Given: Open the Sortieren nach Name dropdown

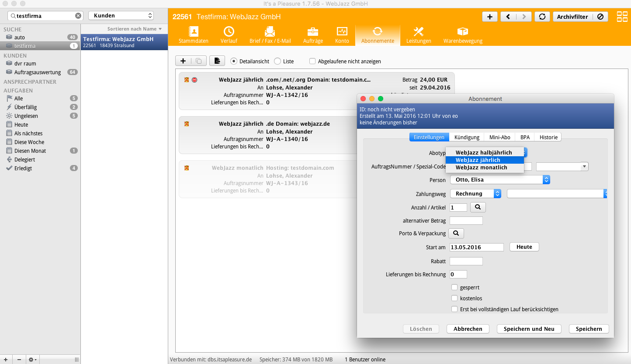Looking at the screenshot, I should pyautogui.click(x=135, y=29).
